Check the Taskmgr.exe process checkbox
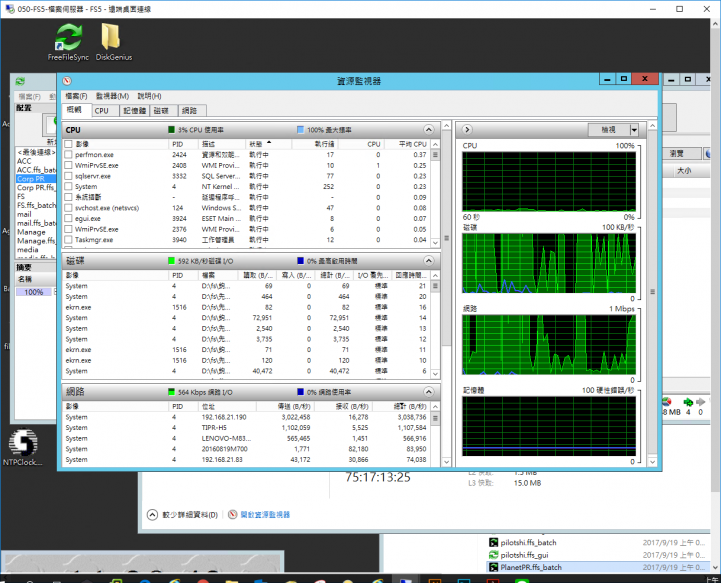 click(68, 240)
